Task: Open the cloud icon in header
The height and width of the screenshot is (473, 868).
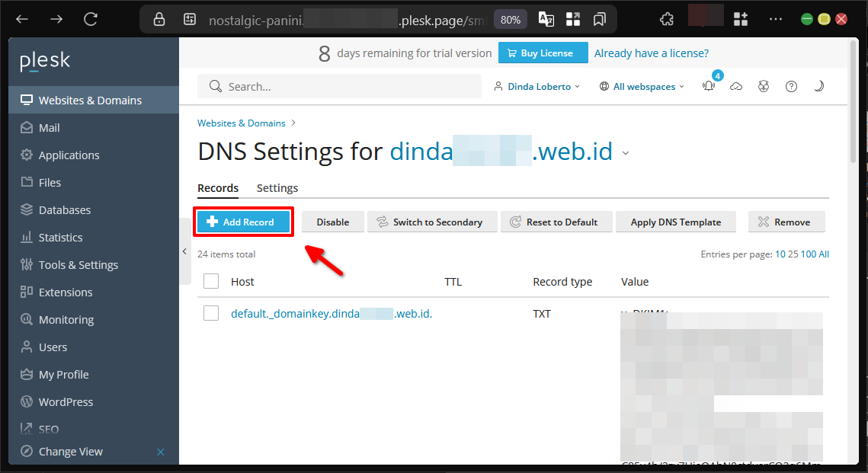Action: (x=736, y=87)
